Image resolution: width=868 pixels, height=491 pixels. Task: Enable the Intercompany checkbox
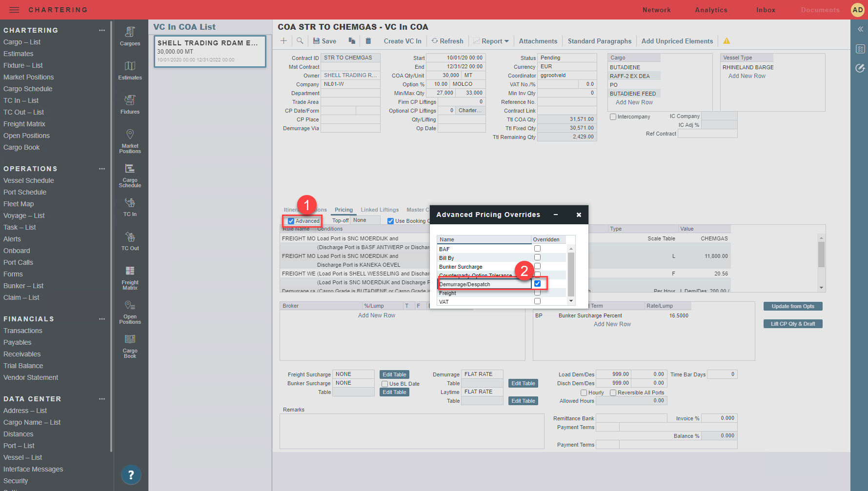pyautogui.click(x=613, y=117)
